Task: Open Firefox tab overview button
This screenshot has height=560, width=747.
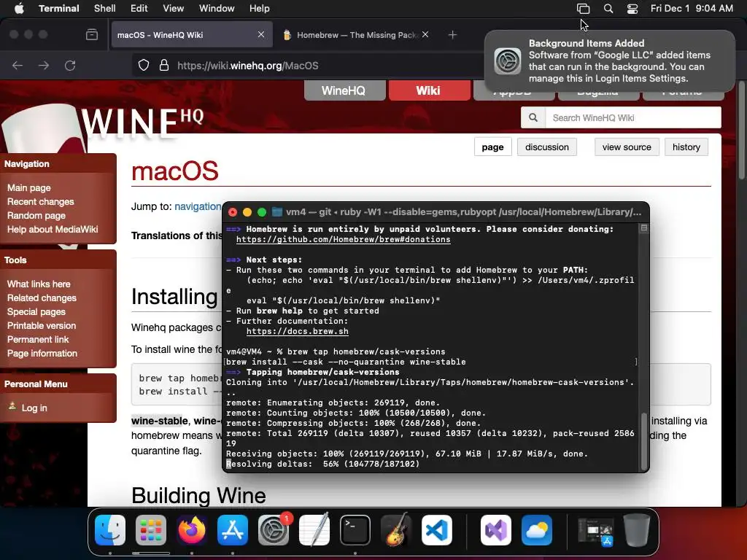Action: click(x=92, y=35)
